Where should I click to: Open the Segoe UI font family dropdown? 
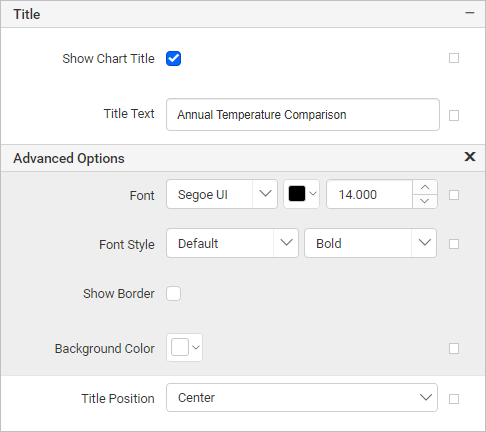tap(222, 194)
